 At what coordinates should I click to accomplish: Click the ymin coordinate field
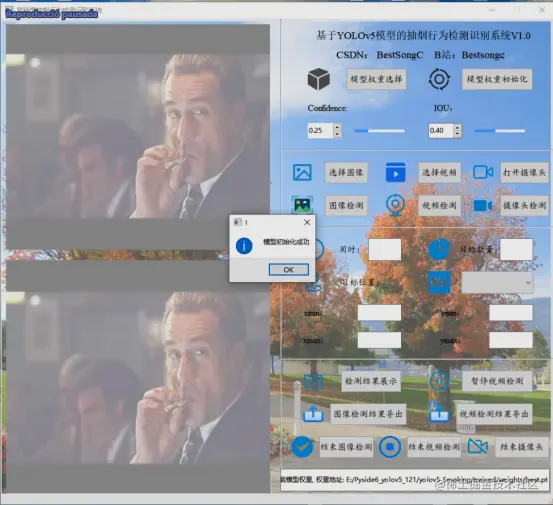[x=511, y=313]
